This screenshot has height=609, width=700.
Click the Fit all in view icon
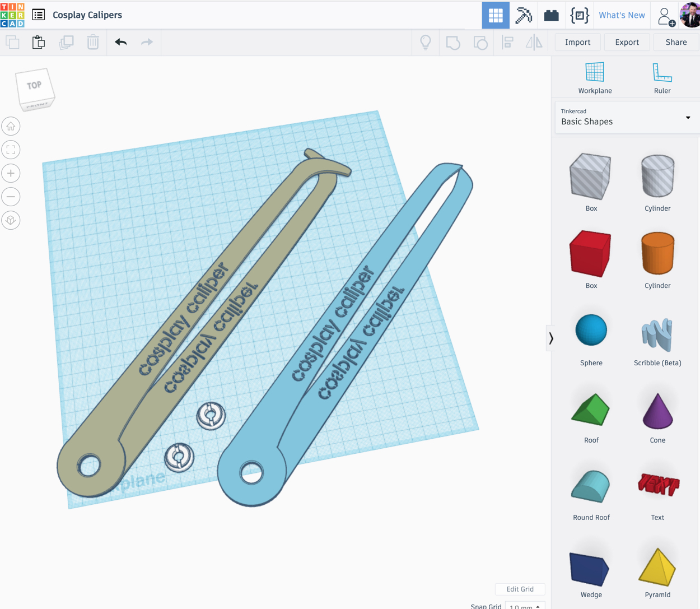click(x=11, y=150)
